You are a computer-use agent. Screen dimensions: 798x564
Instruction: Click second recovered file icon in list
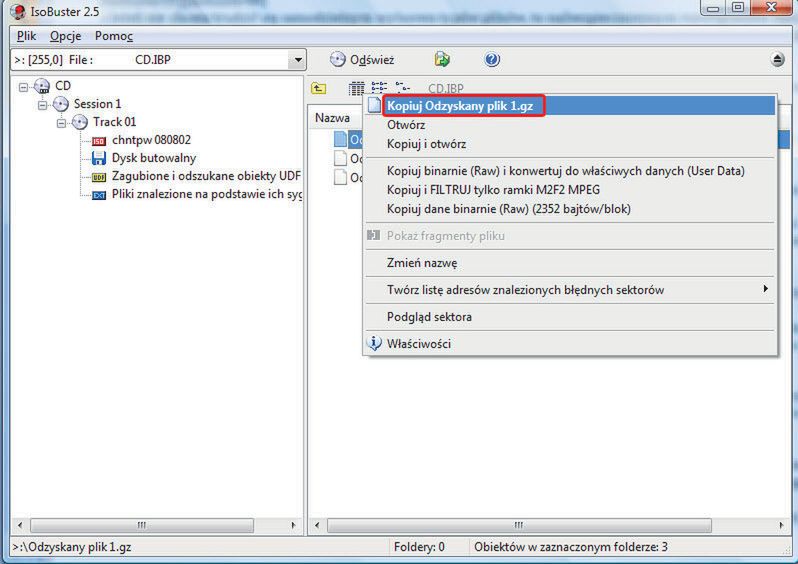coord(340,158)
